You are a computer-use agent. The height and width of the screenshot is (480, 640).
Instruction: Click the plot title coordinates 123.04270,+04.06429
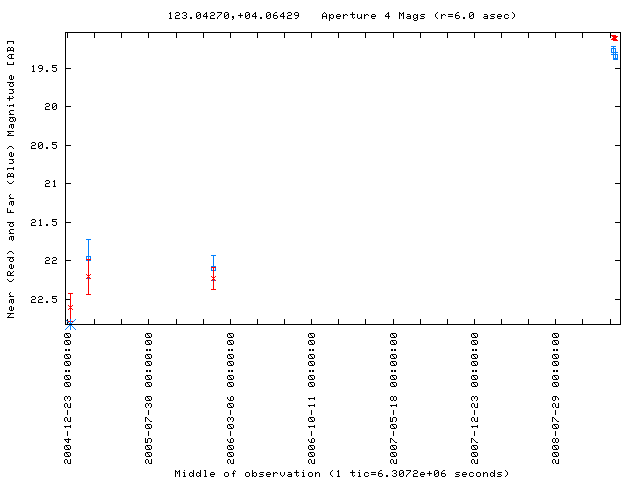233,16
